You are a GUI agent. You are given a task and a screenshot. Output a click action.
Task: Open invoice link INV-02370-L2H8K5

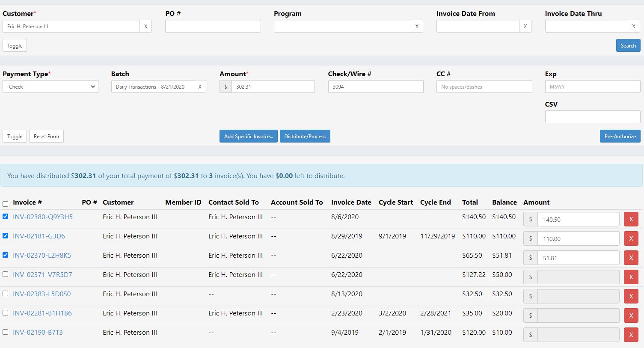pyautogui.click(x=42, y=255)
